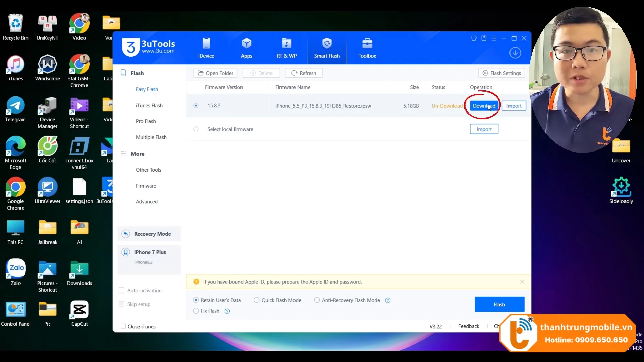Open iTunes Flash in sidebar
The width and height of the screenshot is (644, 362).
149,105
